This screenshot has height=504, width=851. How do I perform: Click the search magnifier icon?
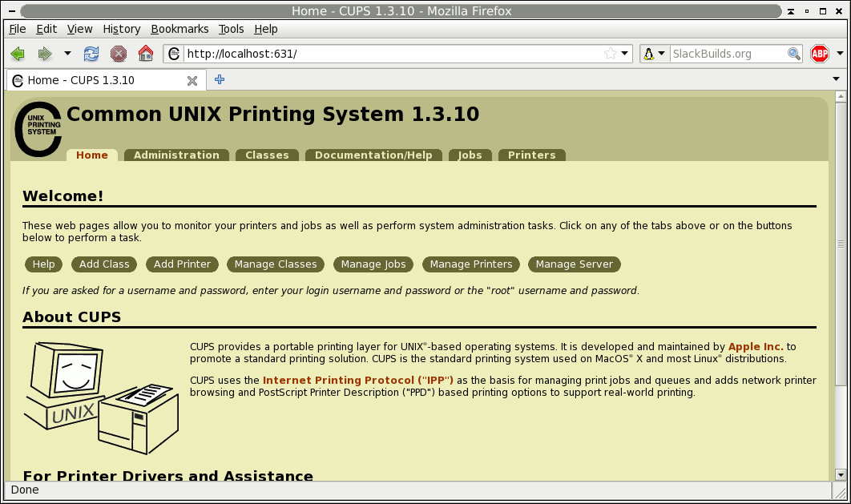pyautogui.click(x=794, y=54)
